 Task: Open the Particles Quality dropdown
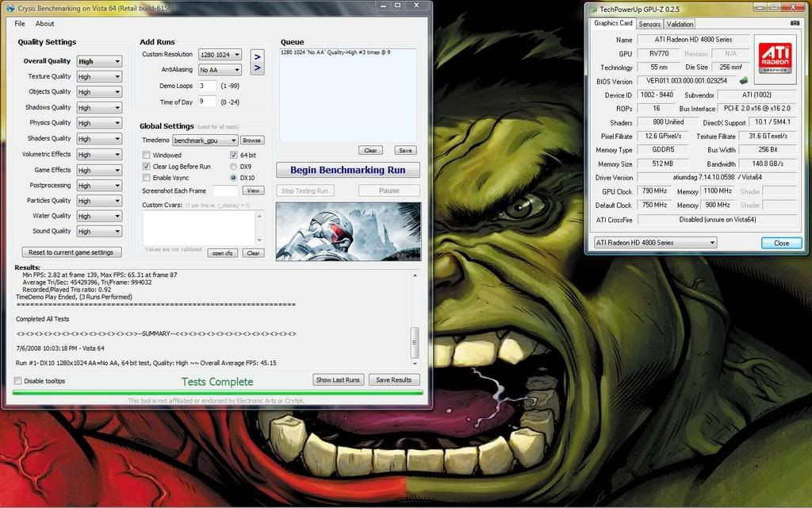(99, 201)
